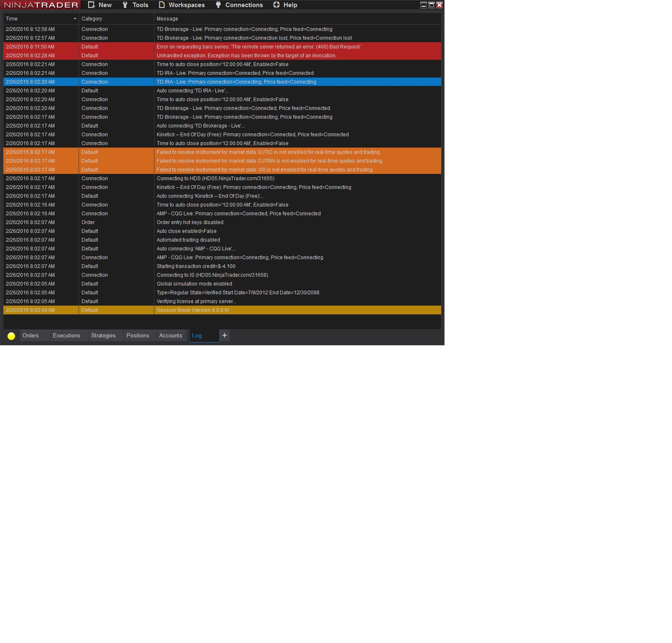
Task: Switch to the Strategies tab
Action: click(106, 336)
